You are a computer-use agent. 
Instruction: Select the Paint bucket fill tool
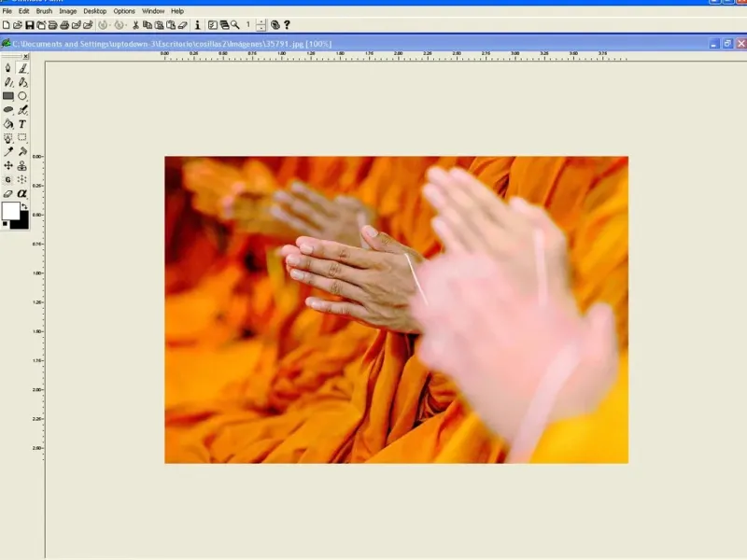click(x=8, y=124)
